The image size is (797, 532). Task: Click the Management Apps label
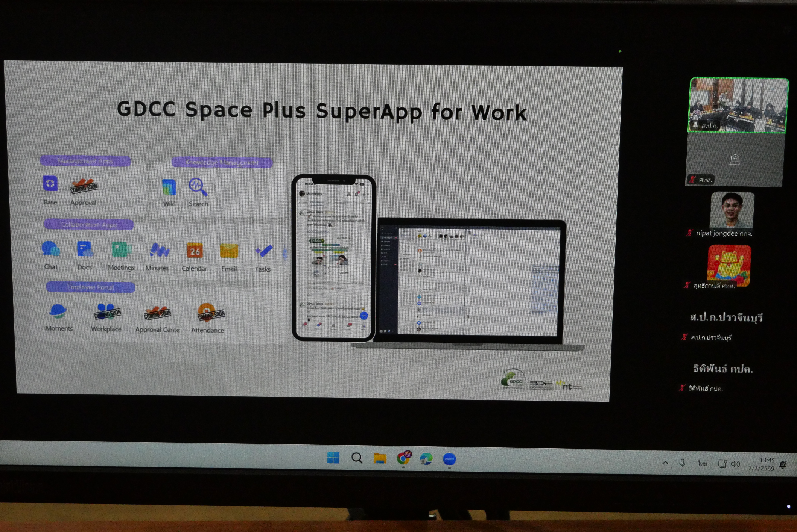(85, 161)
